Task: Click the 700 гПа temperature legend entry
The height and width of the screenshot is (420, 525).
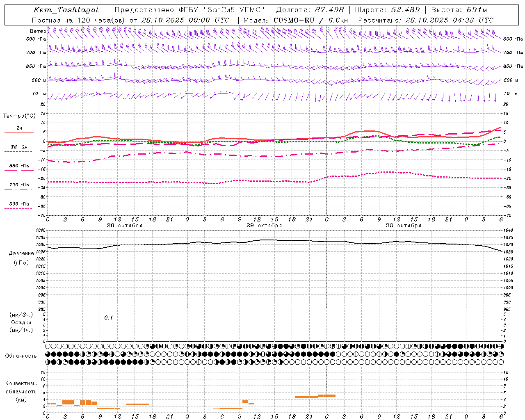Action: 19,185
